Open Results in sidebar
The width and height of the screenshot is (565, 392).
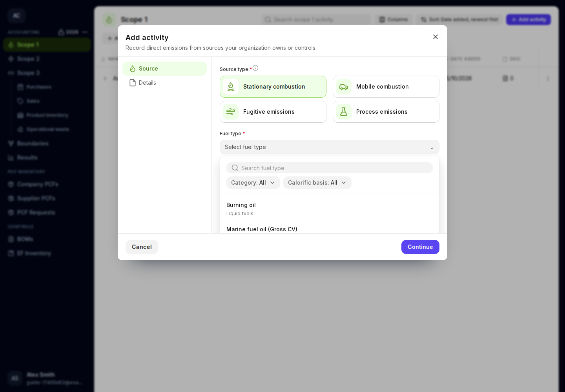[x=47, y=158]
